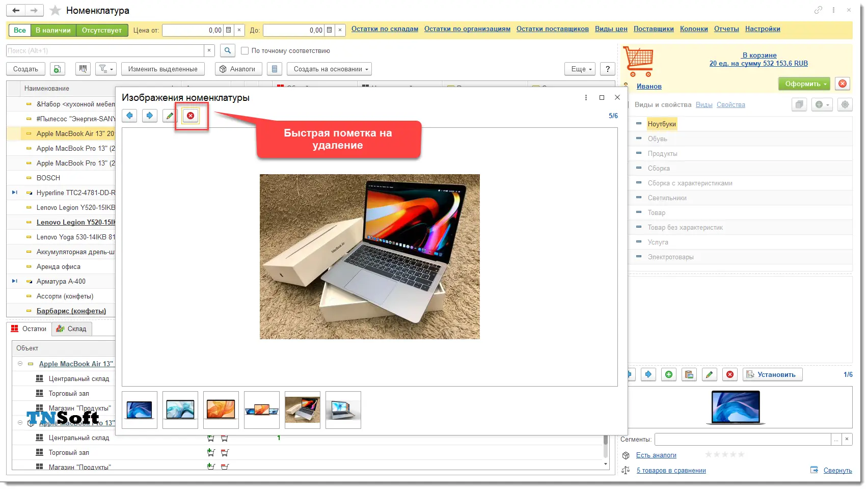Clear the Поиск search field
The width and height of the screenshot is (868, 490).
[x=209, y=50]
